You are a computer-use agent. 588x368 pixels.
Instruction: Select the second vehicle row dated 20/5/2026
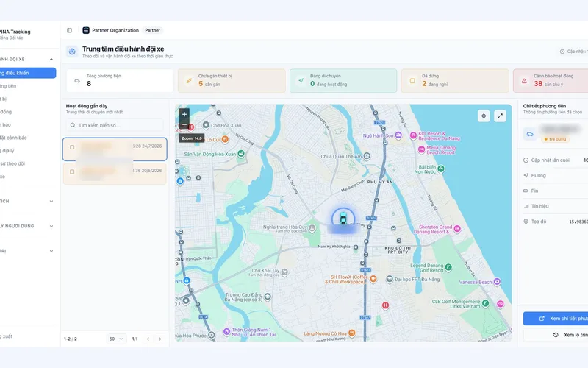tap(115, 174)
